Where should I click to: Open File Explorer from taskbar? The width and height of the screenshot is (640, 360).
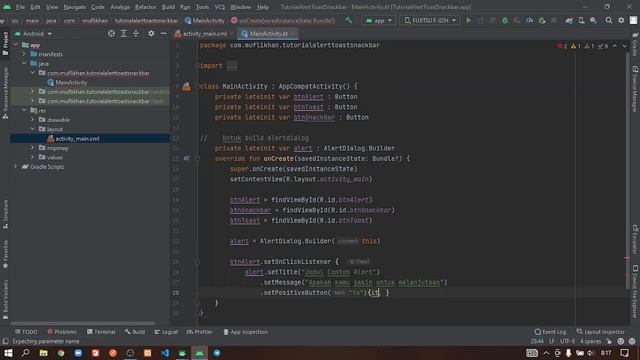coord(43,353)
